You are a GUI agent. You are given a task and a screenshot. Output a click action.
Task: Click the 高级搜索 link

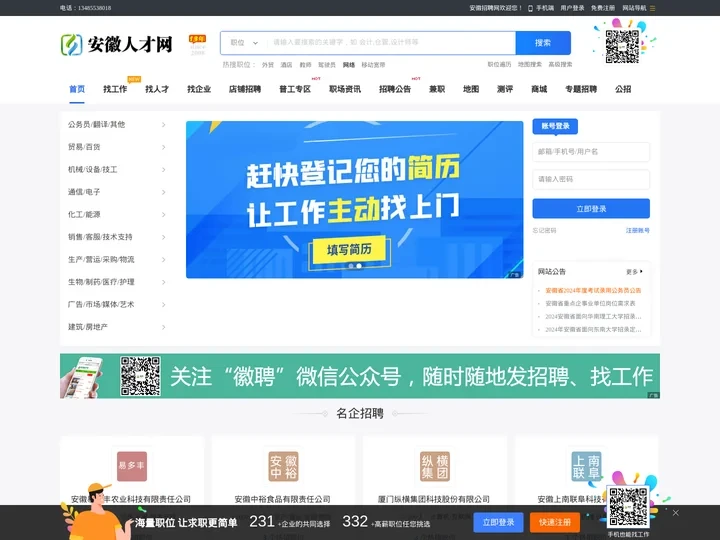560,65
